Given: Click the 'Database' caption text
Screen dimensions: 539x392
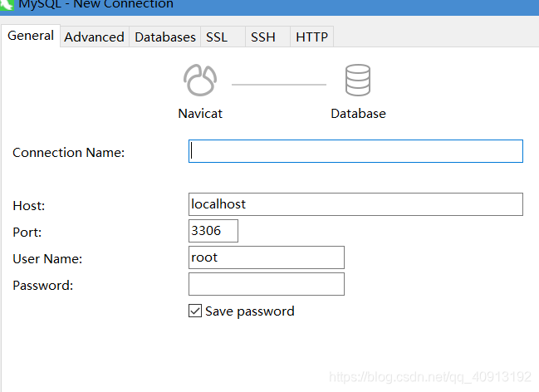Looking at the screenshot, I should pos(358,114).
